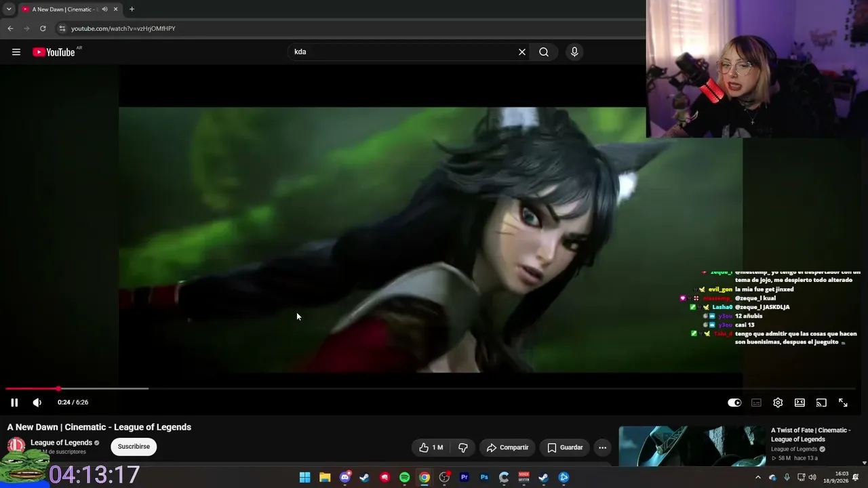Open the YouTube hamburger guide menu
This screenshot has height=488, width=868.
16,52
